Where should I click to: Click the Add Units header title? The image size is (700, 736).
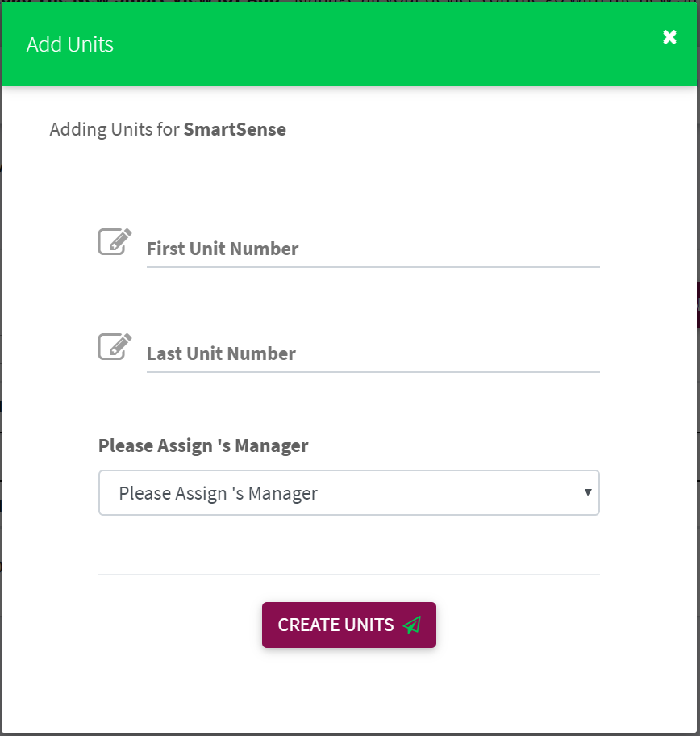[x=70, y=44]
